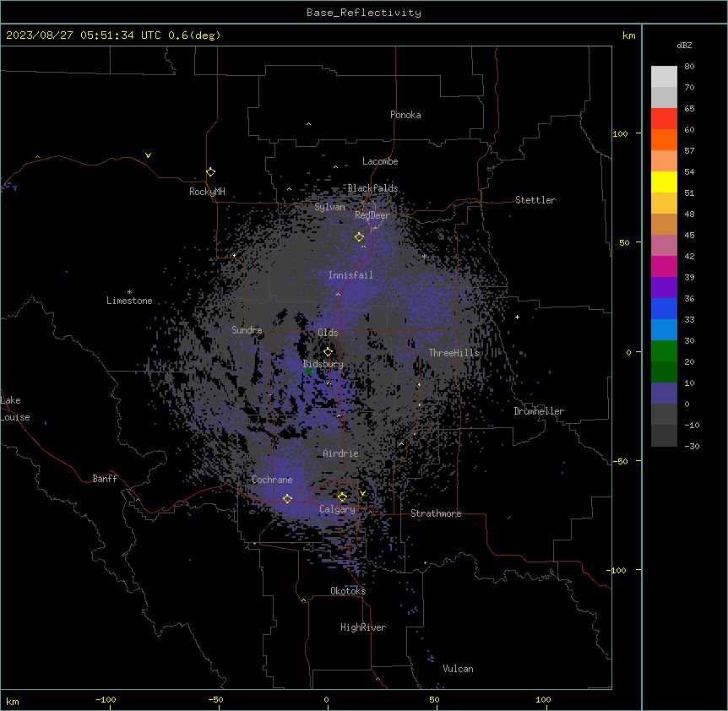The image size is (728, 711).
Task: Click the 65 value in dBZ legend
Action: 689,109
